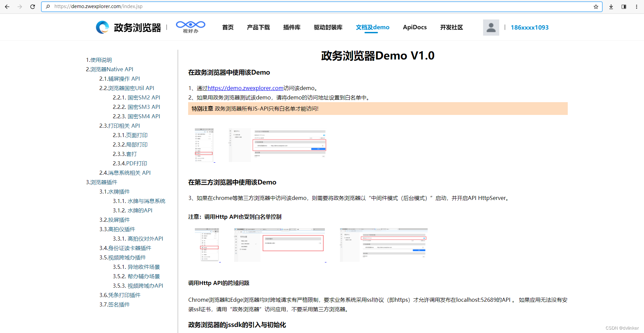Screen dimensions: 644x333
Task: Click the 政务浏览器 logo icon
Action: pyautogui.click(x=102, y=27)
